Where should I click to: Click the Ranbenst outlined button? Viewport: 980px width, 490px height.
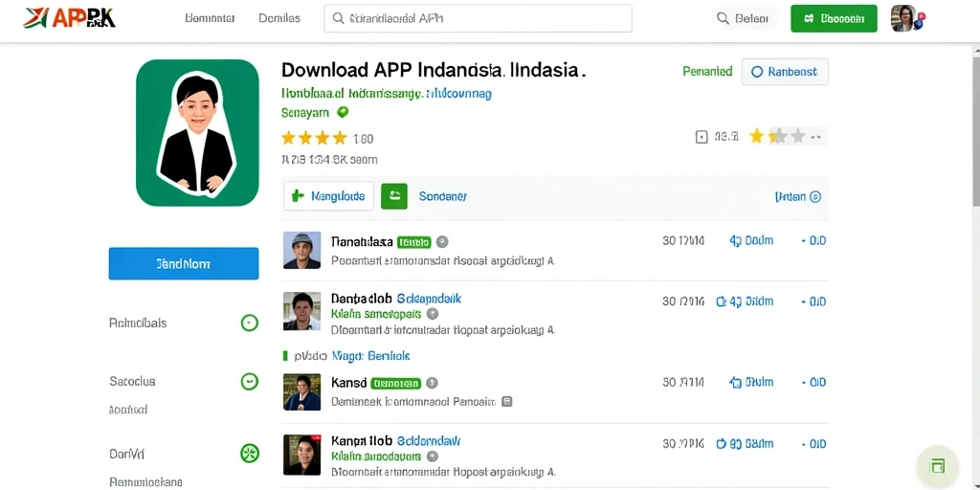click(785, 72)
